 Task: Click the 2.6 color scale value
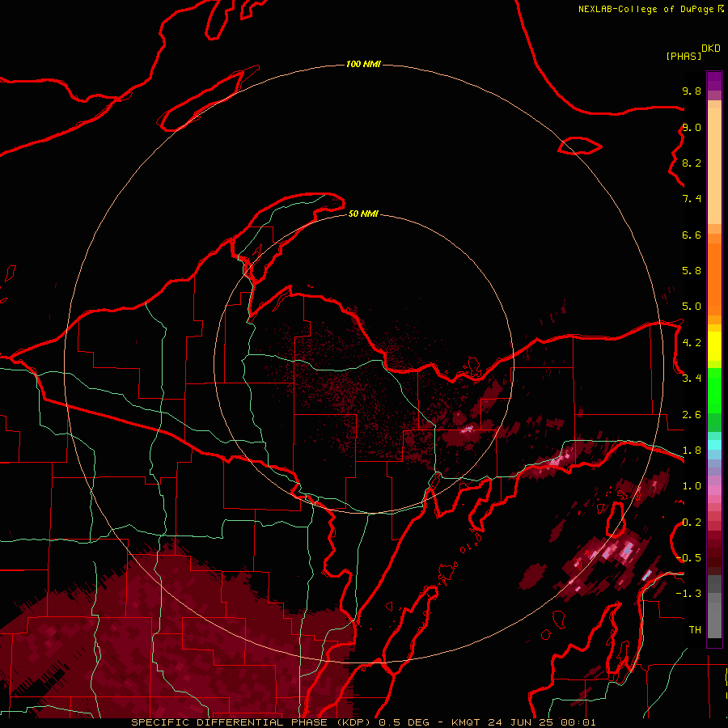692,415
